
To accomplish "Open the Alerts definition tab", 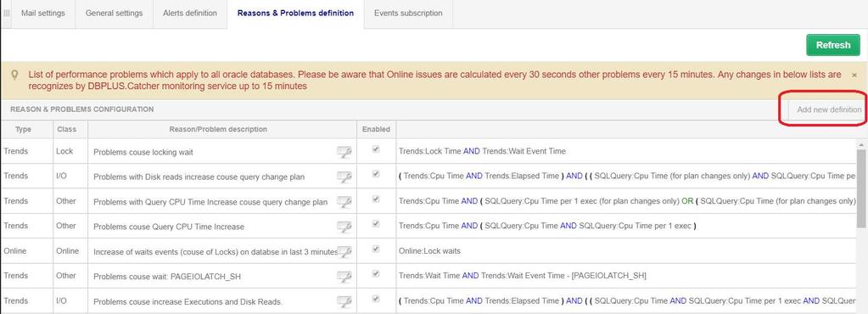I will 190,14.
